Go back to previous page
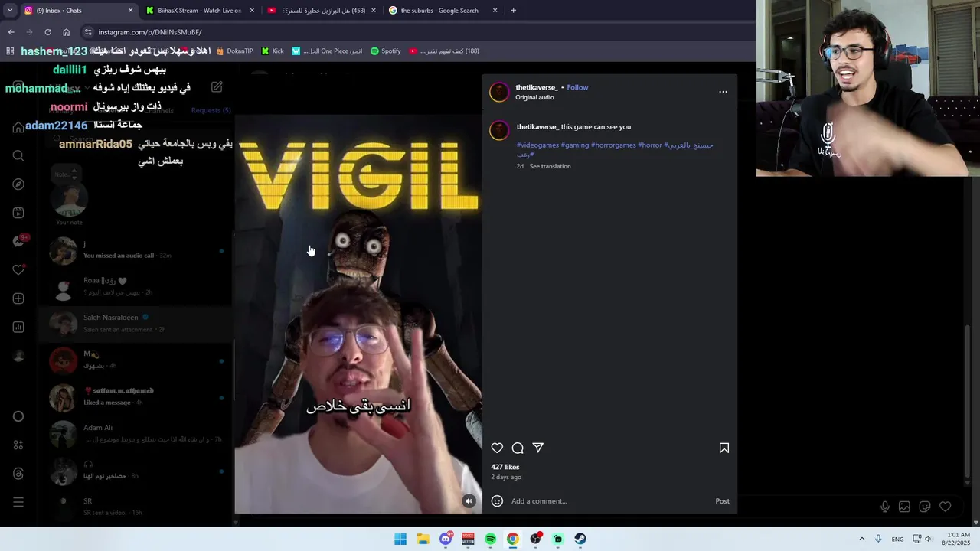 click(x=11, y=32)
